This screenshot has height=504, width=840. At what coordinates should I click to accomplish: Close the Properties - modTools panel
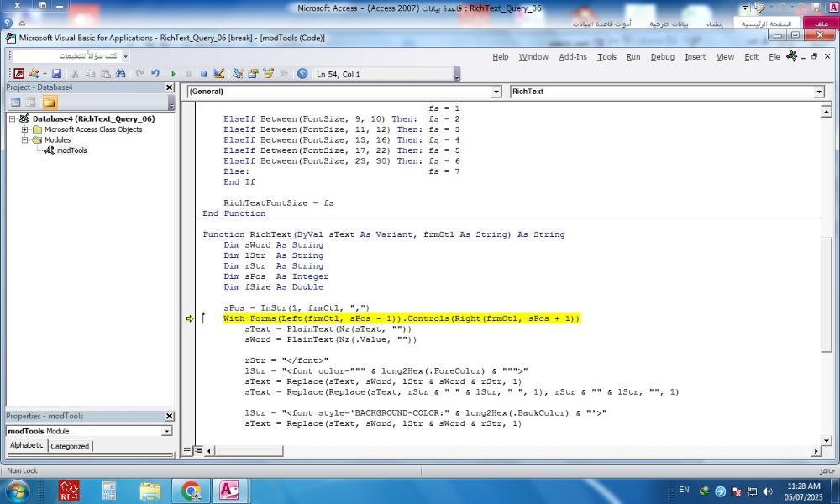[170, 416]
